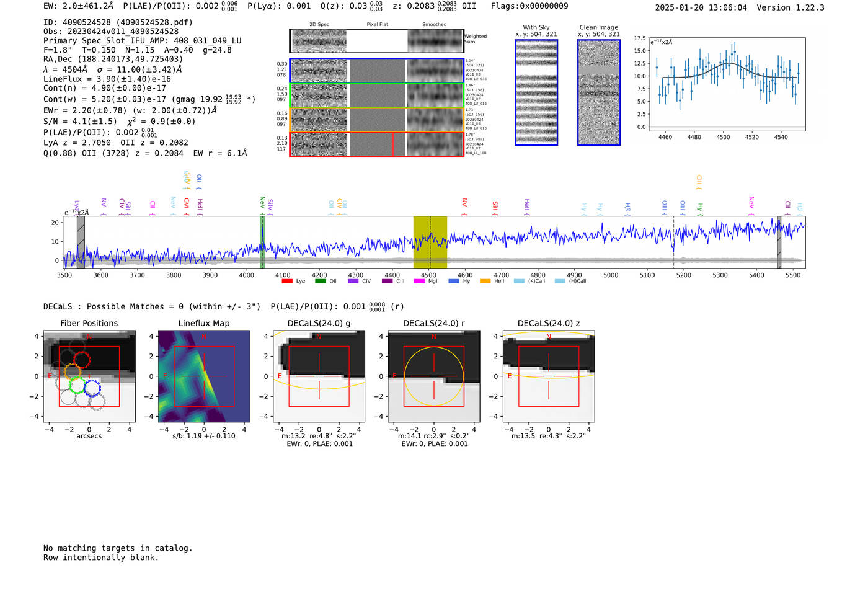Click the red dashed fiber circle
The image size is (868, 591).
(82, 359)
